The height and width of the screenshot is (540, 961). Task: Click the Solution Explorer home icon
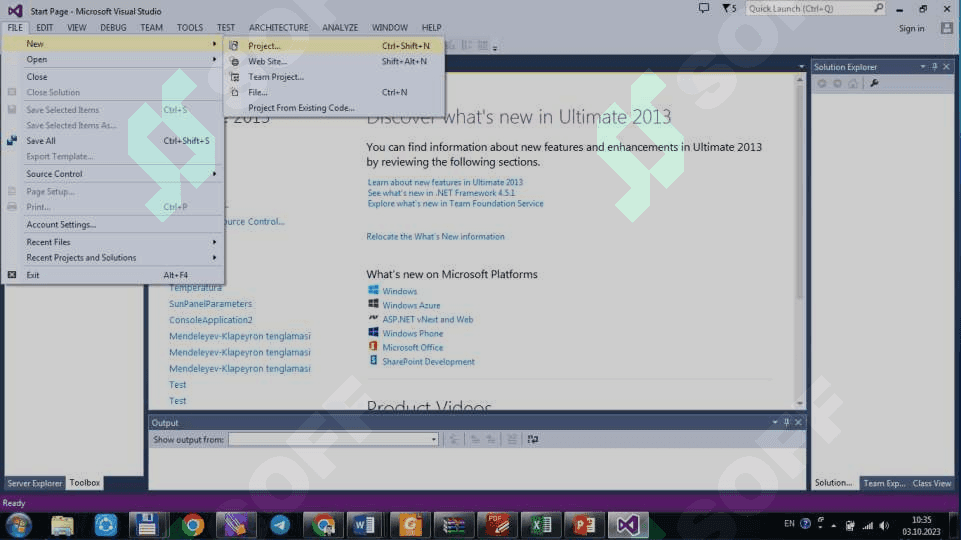pyautogui.click(x=853, y=83)
